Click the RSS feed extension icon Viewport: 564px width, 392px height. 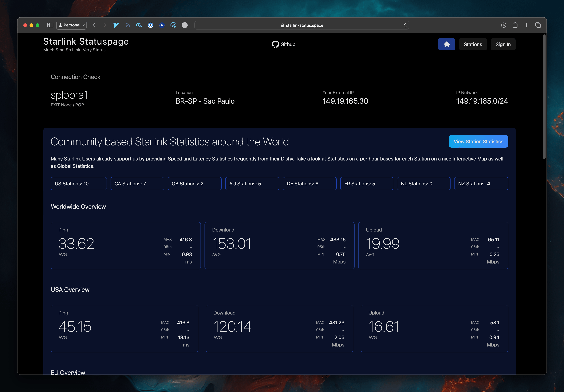pos(128,25)
